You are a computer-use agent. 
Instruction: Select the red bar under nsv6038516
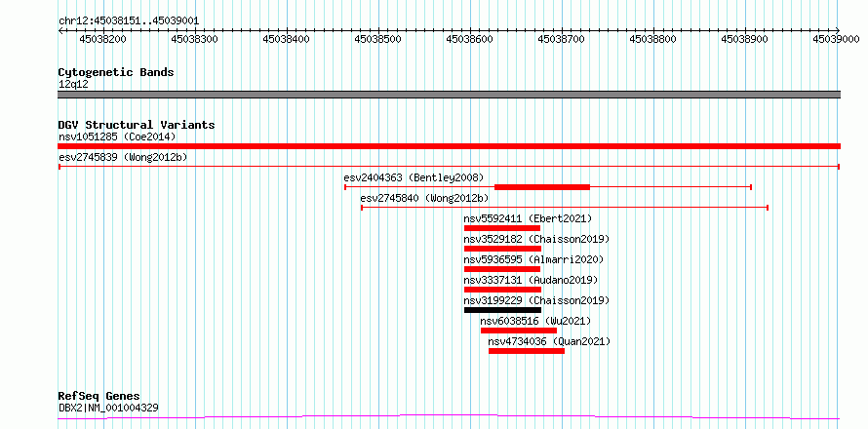point(519,331)
